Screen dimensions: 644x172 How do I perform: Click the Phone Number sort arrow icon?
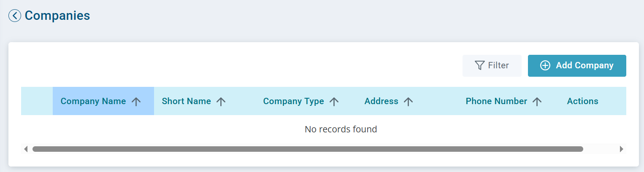pyautogui.click(x=537, y=101)
